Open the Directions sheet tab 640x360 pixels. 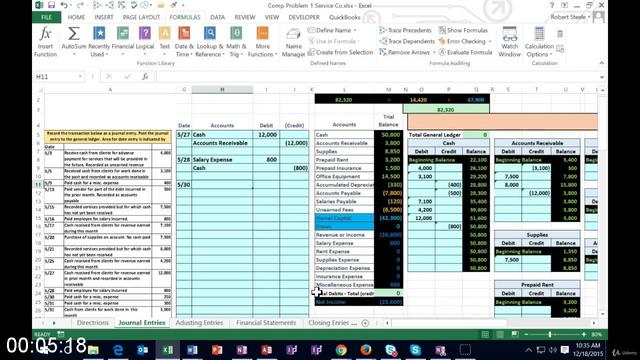93,322
